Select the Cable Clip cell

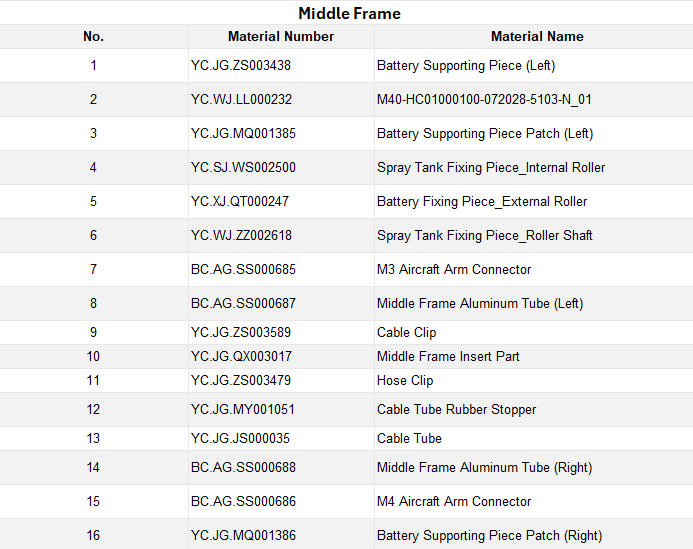point(533,332)
